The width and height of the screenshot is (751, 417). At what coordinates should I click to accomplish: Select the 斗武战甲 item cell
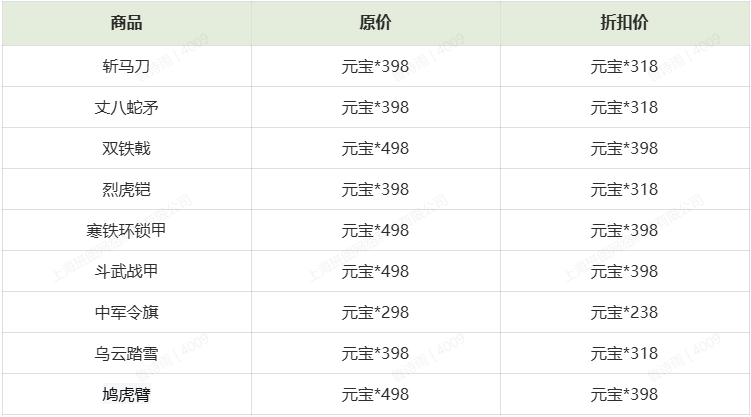coord(126,272)
